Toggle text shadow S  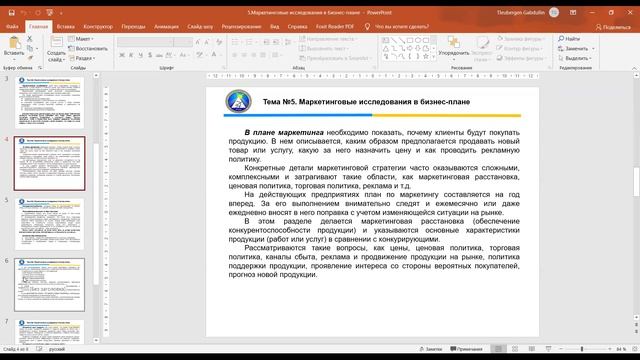click(x=150, y=55)
